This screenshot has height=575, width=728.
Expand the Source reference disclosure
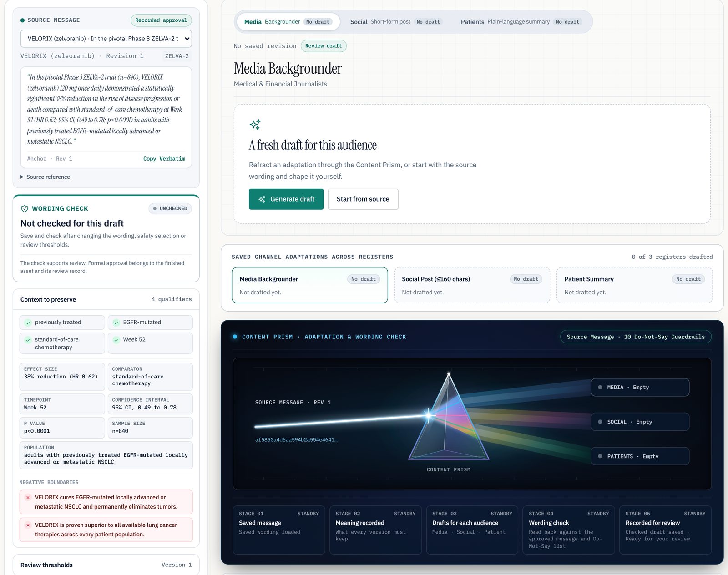point(45,177)
